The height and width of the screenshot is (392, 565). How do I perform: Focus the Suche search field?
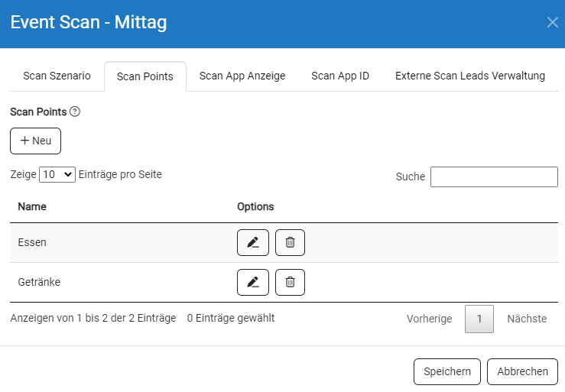(494, 177)
